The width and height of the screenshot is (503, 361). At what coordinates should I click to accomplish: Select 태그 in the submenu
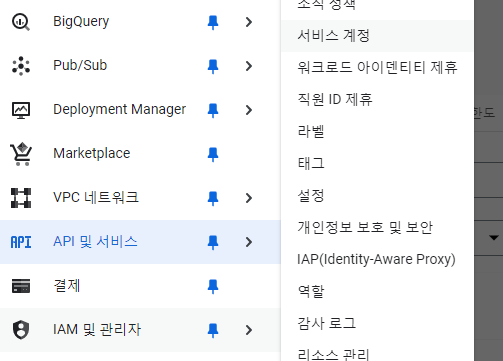click(377, 164)
